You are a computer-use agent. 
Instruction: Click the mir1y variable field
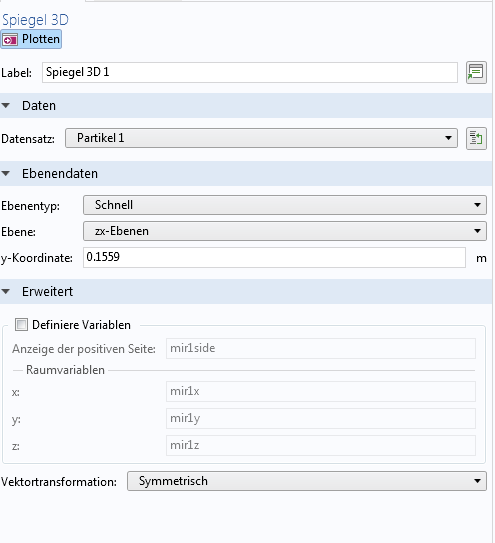[x=320, y=418]
